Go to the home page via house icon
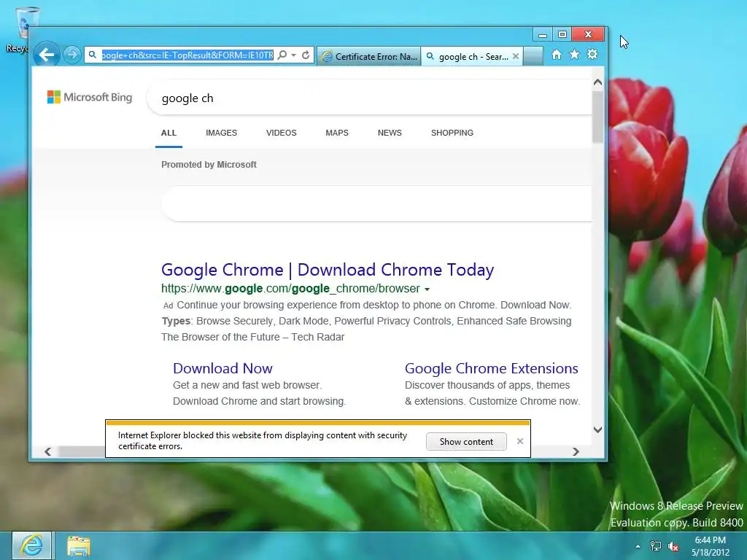Viewport: 747px width, 560px height. tap(557, 54)
